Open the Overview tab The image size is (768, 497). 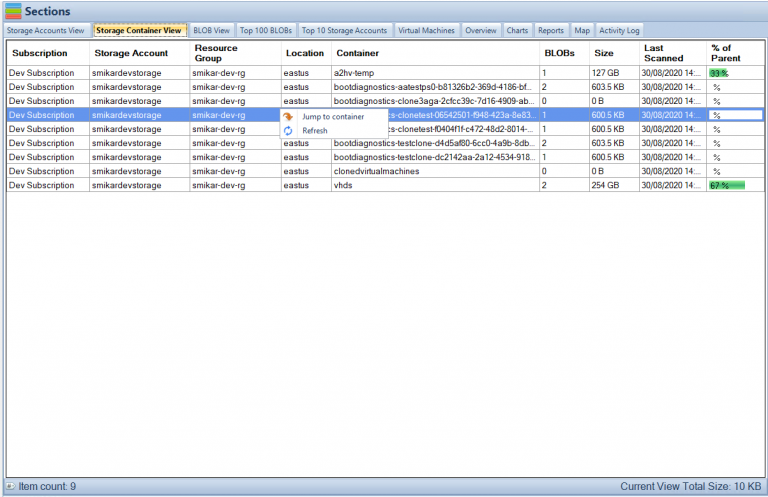coord(480,30)
